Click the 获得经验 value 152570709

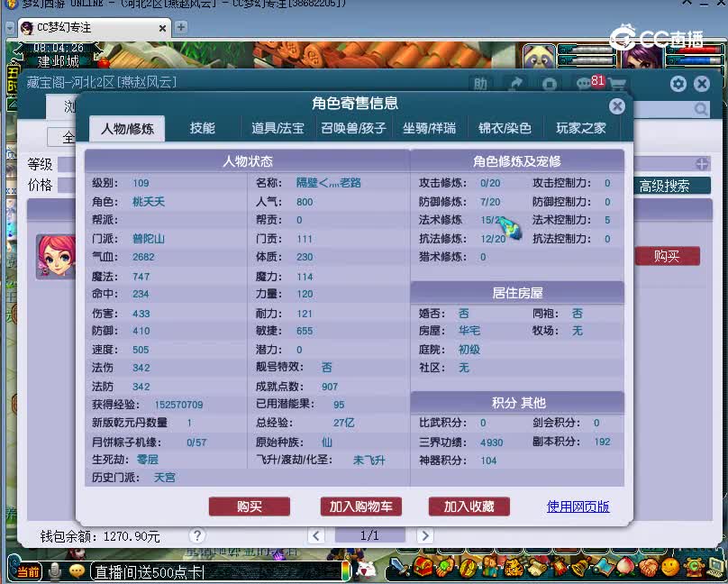[178, 405]
